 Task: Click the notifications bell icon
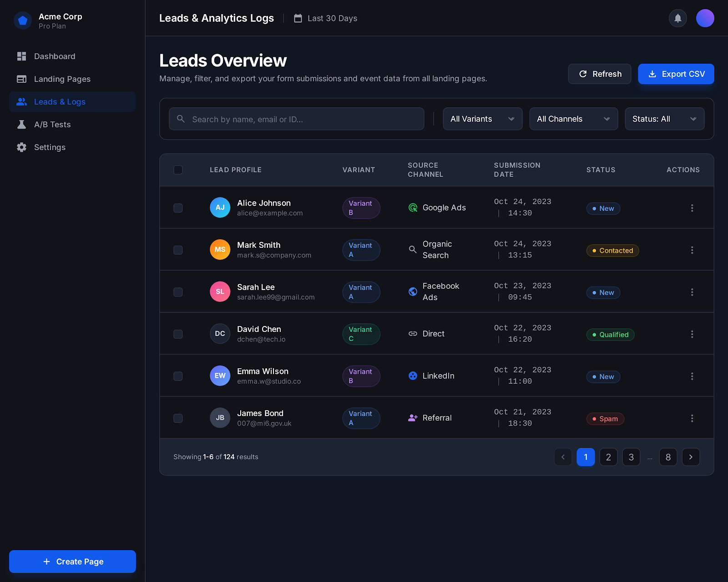[x=677, y=18]
